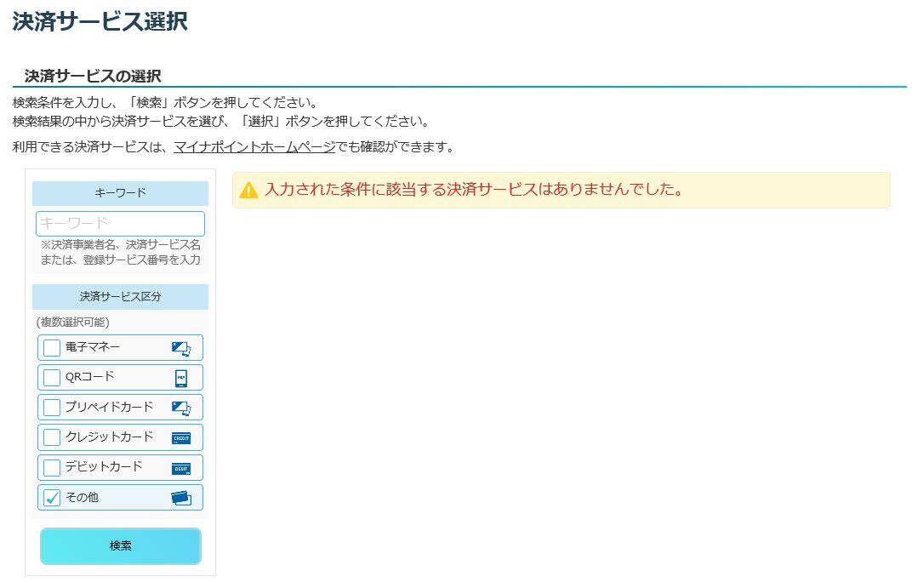Click the デビットカード DEBIT icon
Viewport: 918px width, 588px height.
tap(181, 469)
